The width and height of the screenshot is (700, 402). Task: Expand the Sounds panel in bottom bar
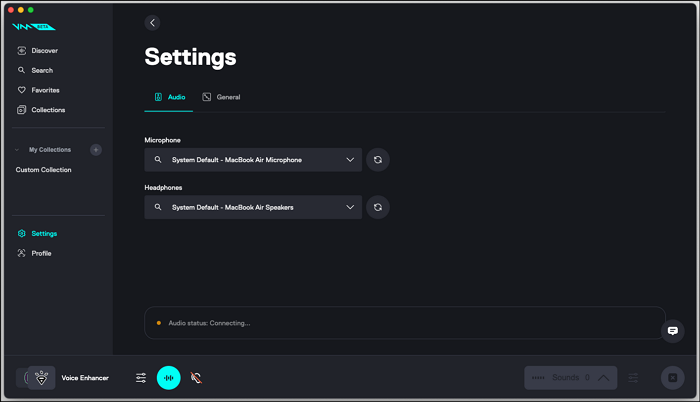point(603,378)
